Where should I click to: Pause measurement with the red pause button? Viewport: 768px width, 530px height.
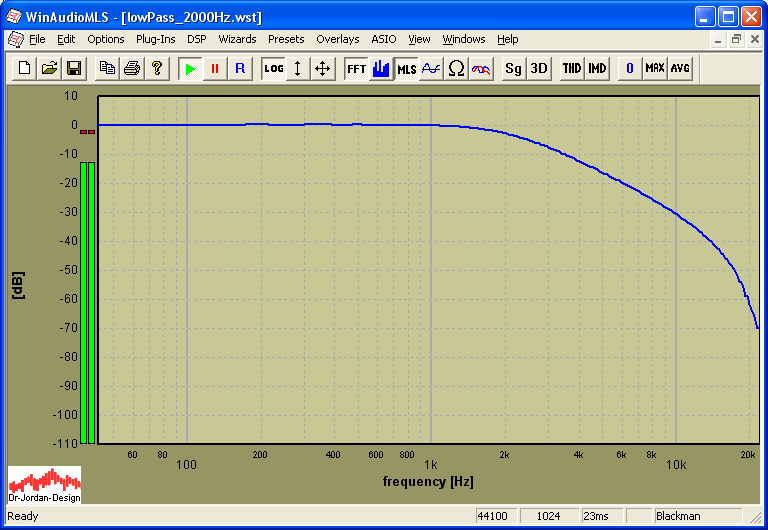click(215, 68)
